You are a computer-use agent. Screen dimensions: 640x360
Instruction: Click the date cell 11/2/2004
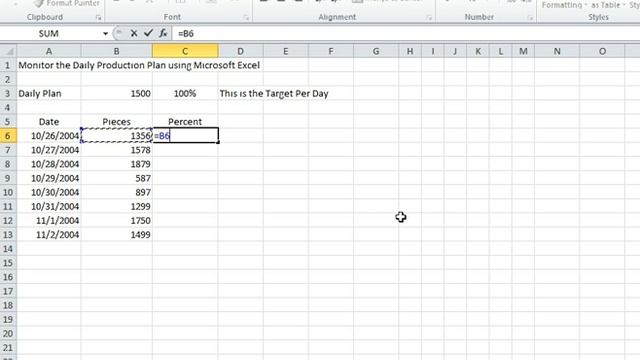coord(49,235)
